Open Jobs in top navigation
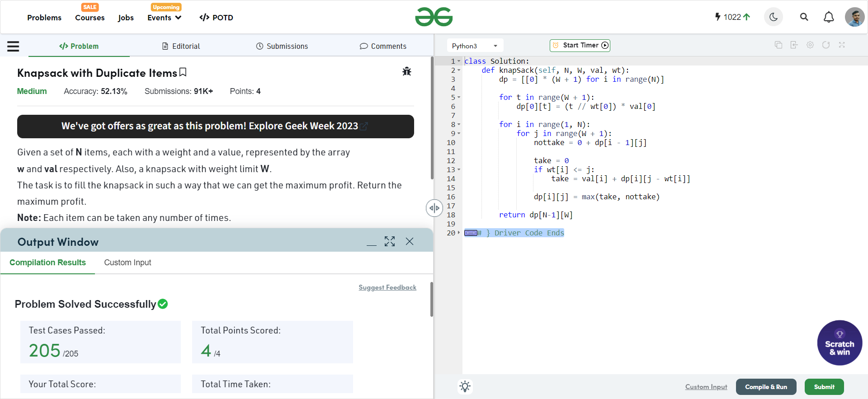868x399 pixels. [126, 18]
